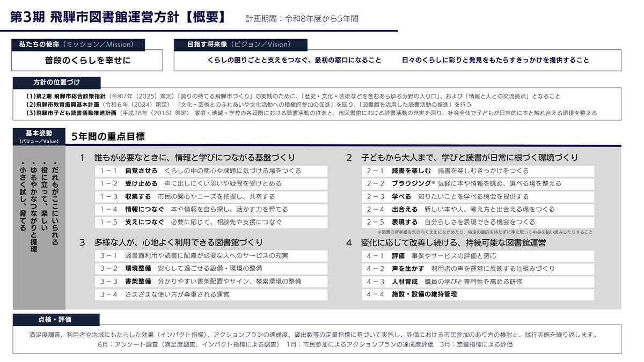The height and width of the screenshot is (362, 644).
Task: Select vision text 最初の窓口になること
Action: tap(348, 60)
